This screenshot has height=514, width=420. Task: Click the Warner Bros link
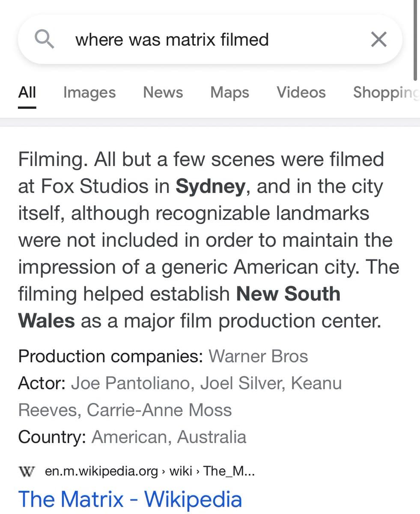point(259,356)
